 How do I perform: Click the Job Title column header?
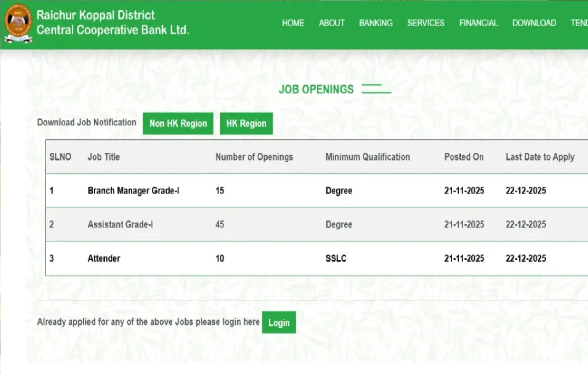103,157
